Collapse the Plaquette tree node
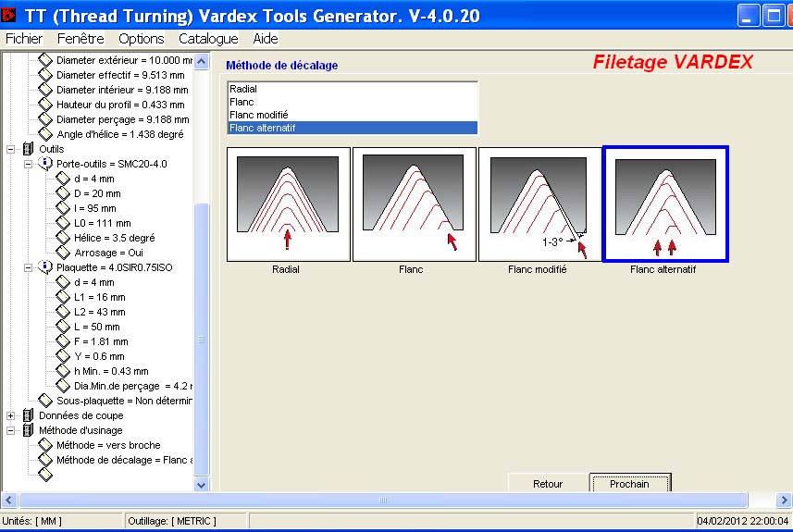 click(29, 267)
